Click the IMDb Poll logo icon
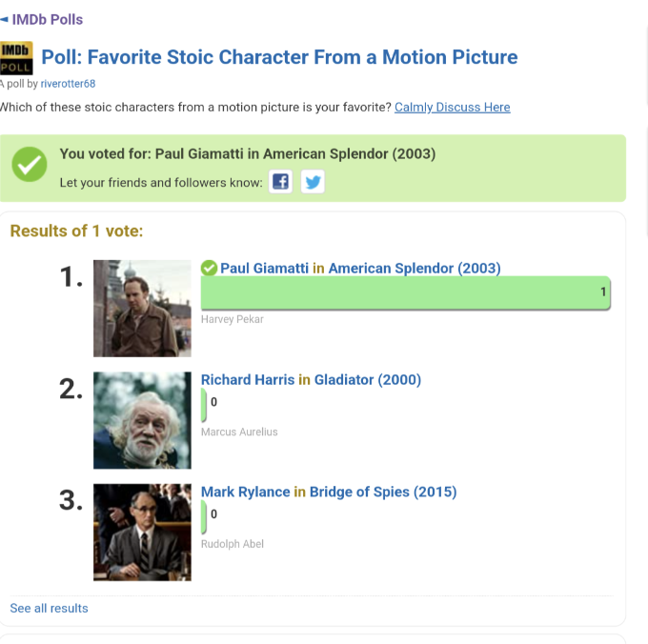This screenshot has width=648, height=644. (16, 58)
